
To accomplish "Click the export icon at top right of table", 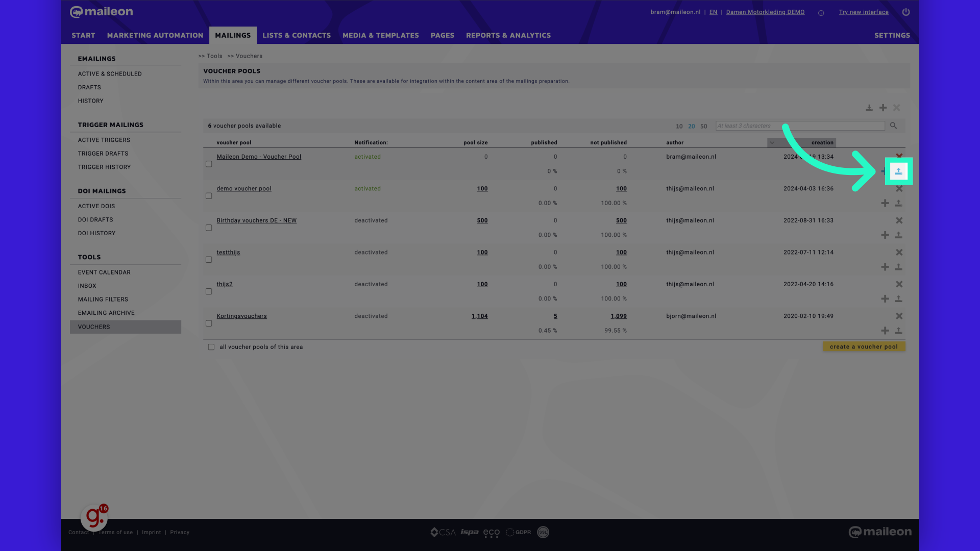I will coord(869,108).
